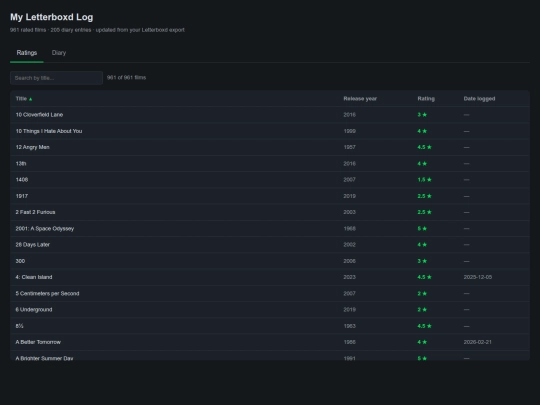Click the star rating for 10 Cloverfield Lane
The width and height of the screenshot is (540, 405).
pos(422,115)
